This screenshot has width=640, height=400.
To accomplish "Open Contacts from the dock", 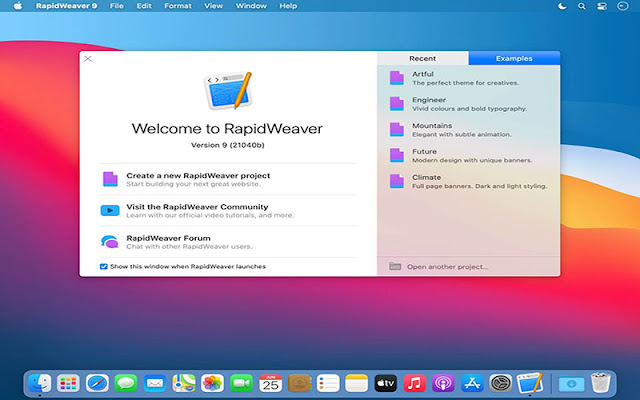I will (299, 383).
